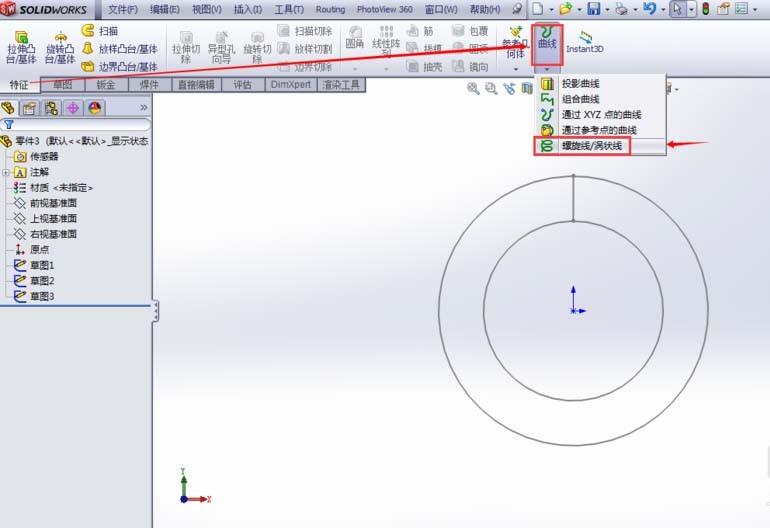Viewport: 770px width, 528px height.
Task: Expand the Undo dropdown arrow
Action: (663, 9)
